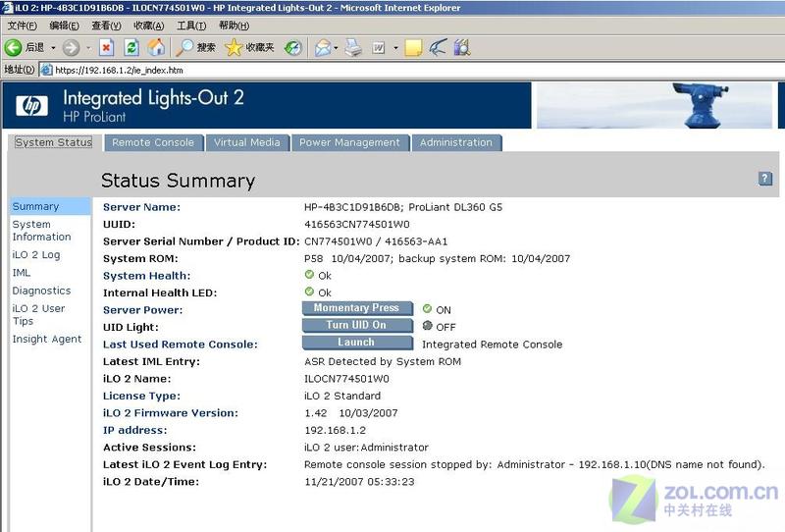785x532 pixels.
Task: Click the green System Health Ok icon
Action: click(309, 275)
